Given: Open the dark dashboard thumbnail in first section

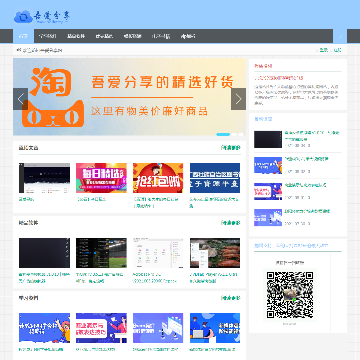Looking at the screenshot, I should pyautogui.click(x=44, y=178).
